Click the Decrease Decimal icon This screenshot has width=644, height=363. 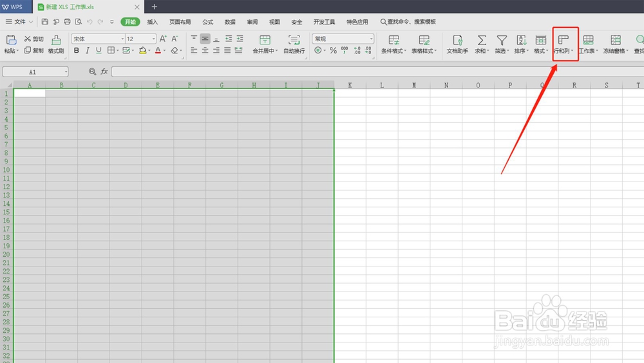368,50
